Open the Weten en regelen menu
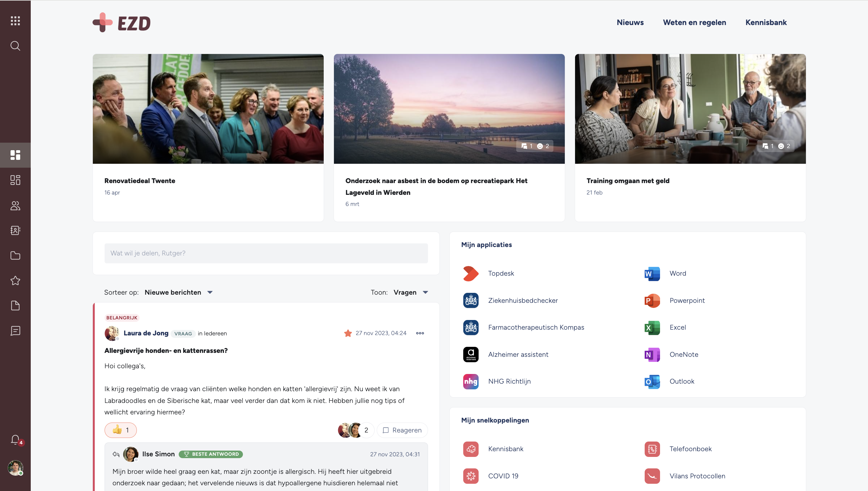 coord(694,23)
